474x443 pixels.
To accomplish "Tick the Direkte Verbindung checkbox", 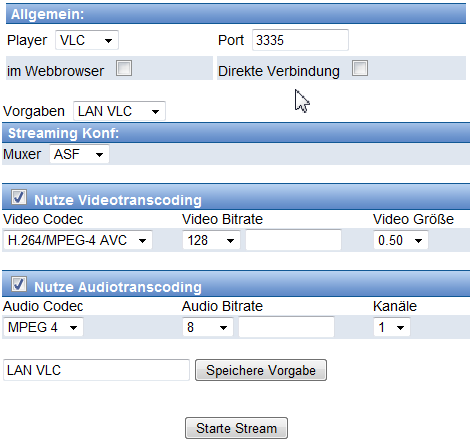I will tap(360, 68).
